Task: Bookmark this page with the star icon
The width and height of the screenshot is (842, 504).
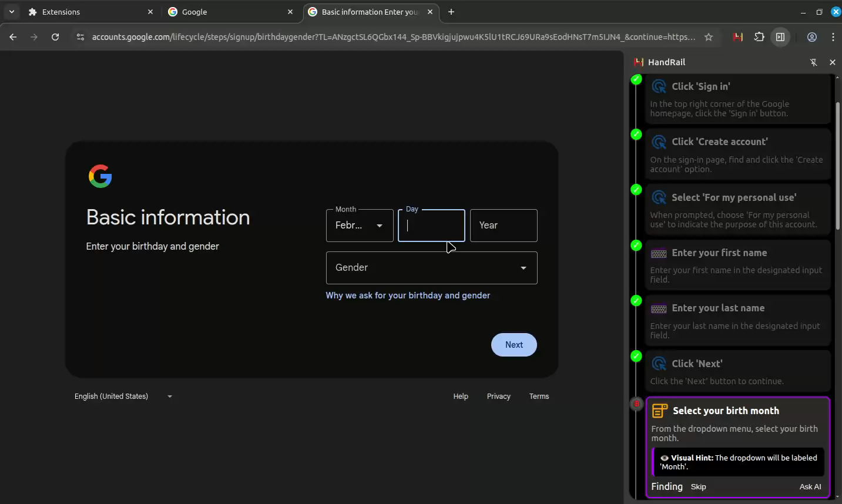Action: (709, 37)
